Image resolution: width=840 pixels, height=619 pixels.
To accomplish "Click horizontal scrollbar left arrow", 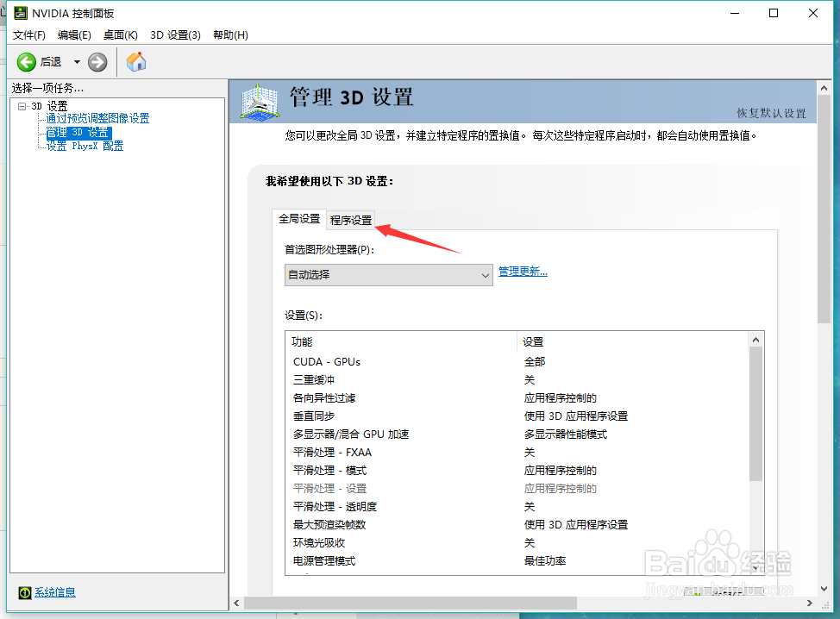I will coord(237,603).
